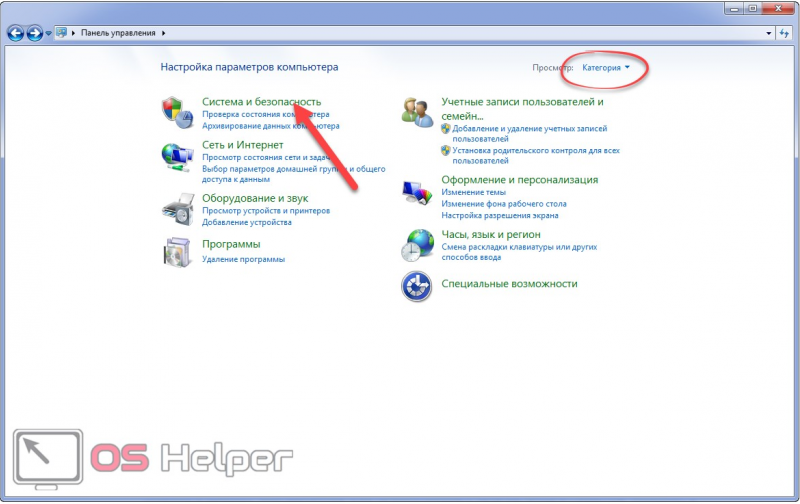Open Проверка состояния компьютера link
Screen dimensions: 800x504
[x=265, y=114]
